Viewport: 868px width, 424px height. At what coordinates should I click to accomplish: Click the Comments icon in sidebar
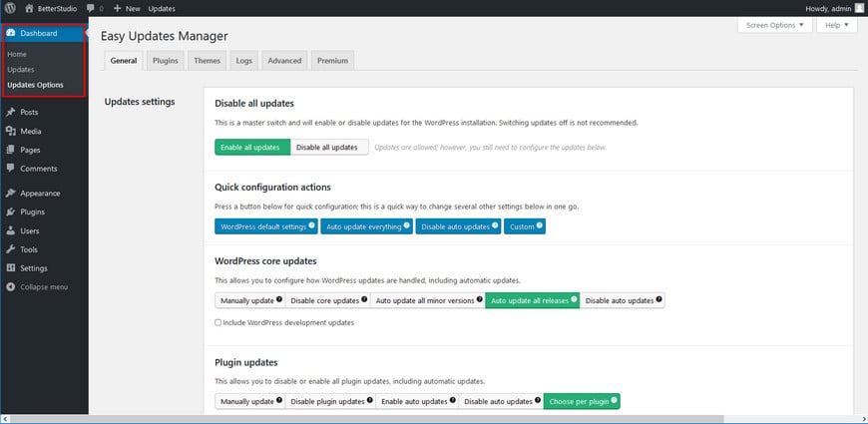(x=11, y=169)
